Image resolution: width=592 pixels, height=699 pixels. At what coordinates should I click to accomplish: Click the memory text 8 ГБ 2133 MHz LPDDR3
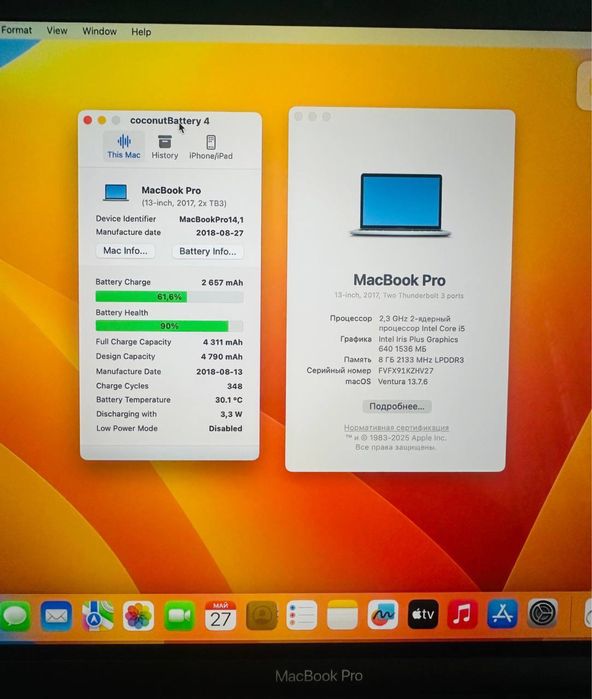click(x=421, y=360)
